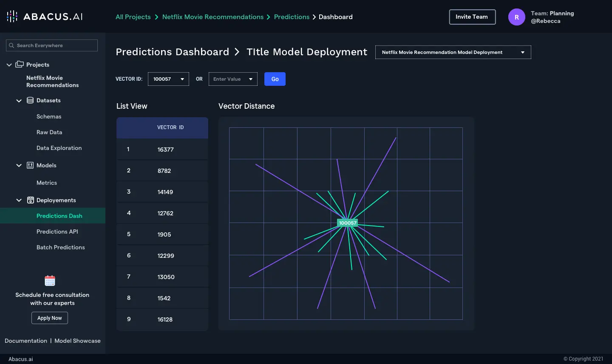Open the All Projects breadcrumb link
The width and height of the screenshot is (612, 364).
[x=133, y=17]
